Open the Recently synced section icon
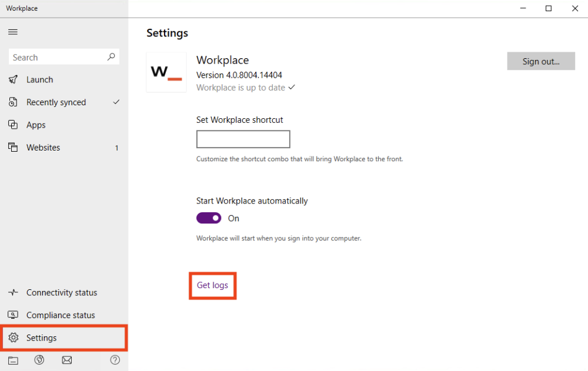This screenshot has width=588, height=371. tap(13, 102)
